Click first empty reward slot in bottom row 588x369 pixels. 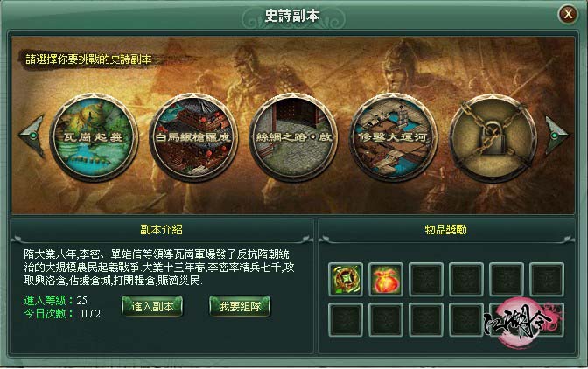click(x=346, y=320)
